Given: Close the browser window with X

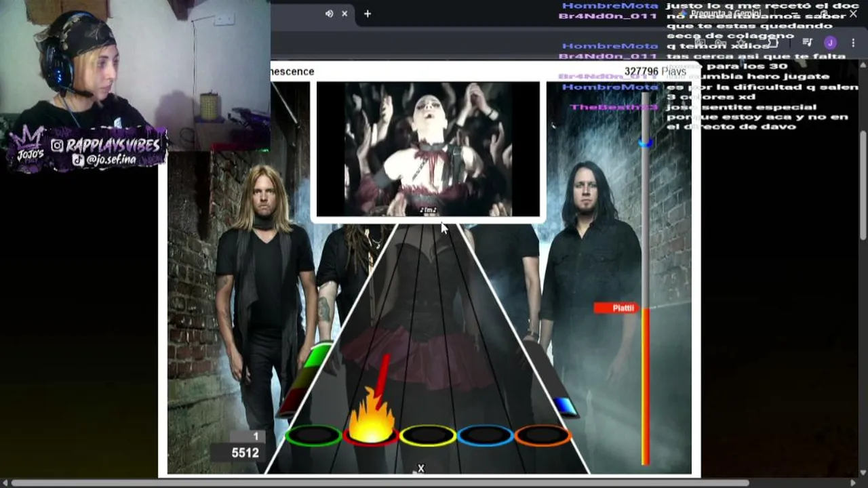Looking at the screenshot, I should coord(853,14).
